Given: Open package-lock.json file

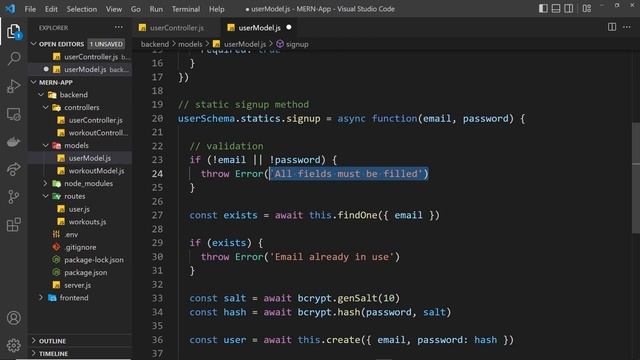Looking at the screenshot, I should tap(80, 260).
